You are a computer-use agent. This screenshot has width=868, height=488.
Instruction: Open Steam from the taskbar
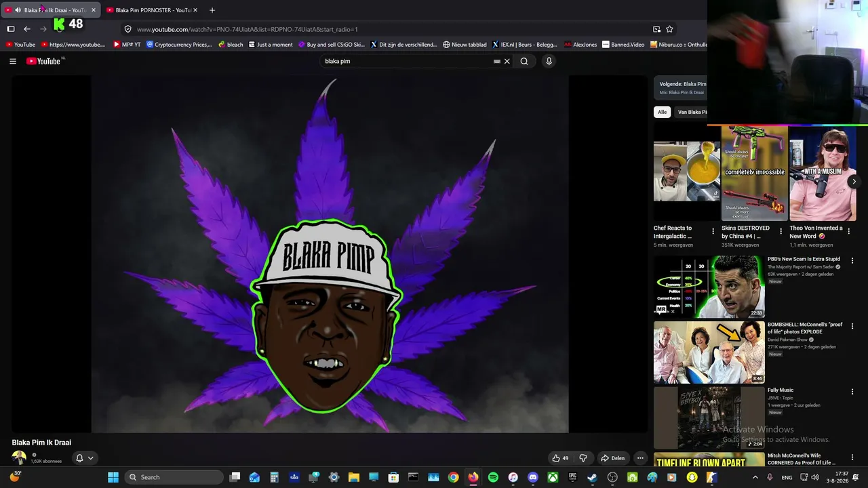point(593,477)
